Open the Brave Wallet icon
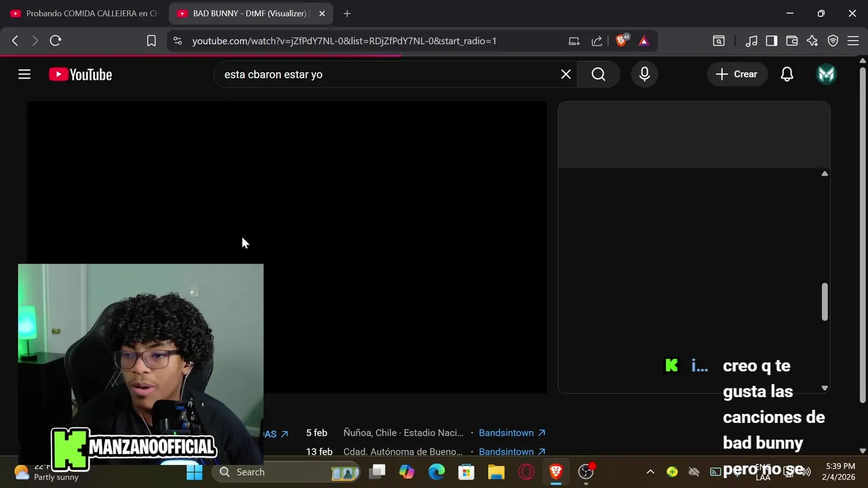Viewport: 868px width, 488px height. click(792, 41)
